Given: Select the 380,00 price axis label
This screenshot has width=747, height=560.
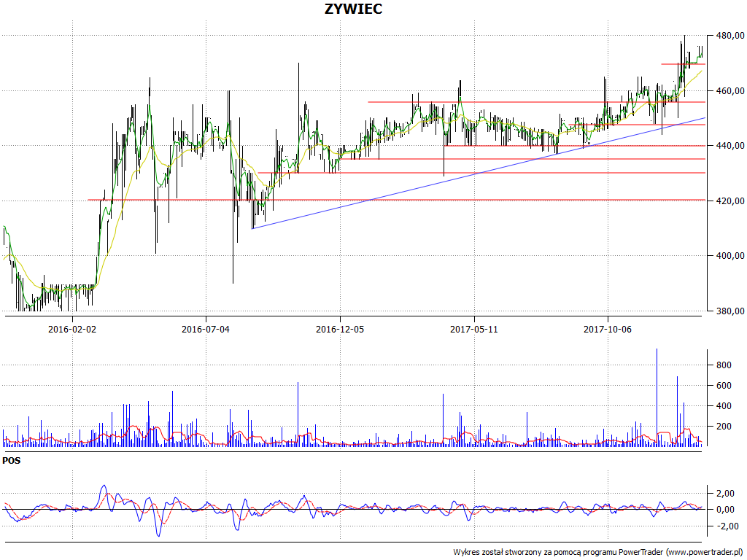Looking at the screenshot, I should (x=729, y=311).
